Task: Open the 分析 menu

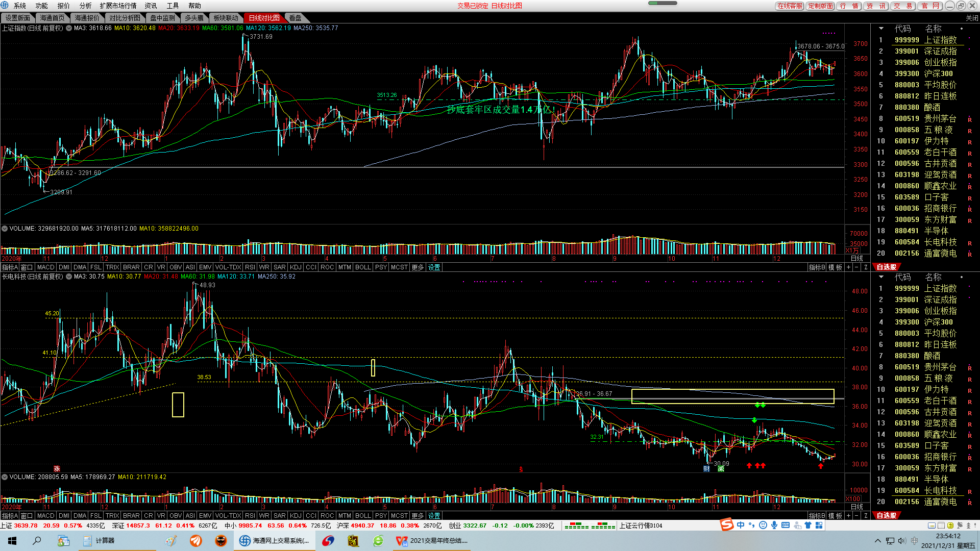Action: (x=85, y=6)
